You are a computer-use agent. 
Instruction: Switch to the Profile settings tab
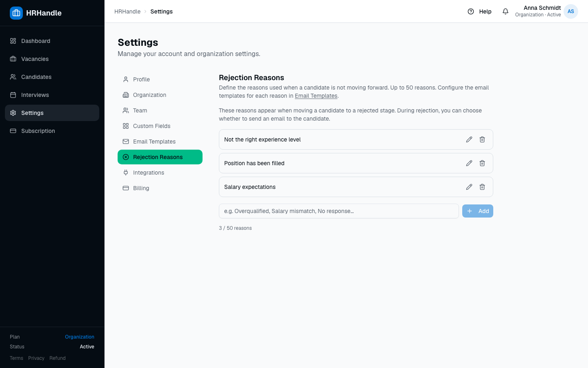[x=160, y=79]
